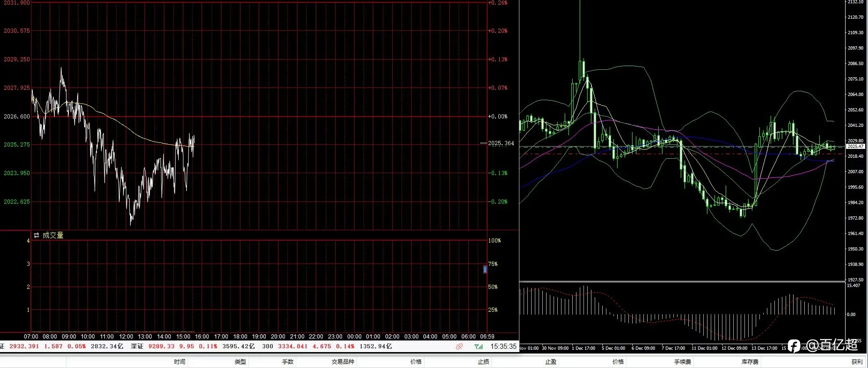Select the Shenzhen index value 9289.33
This screenshot has height=368, width=868.
point(161,346)
